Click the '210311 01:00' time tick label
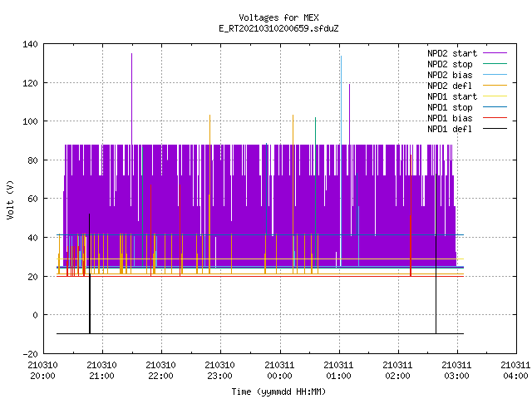This screenshot has width=532, height=399. coord(338,371)
